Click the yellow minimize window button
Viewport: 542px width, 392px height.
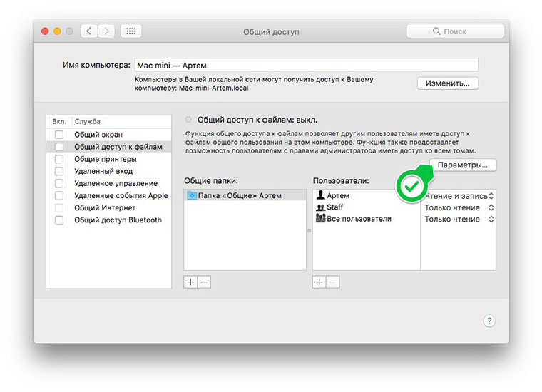tap(57, 31)
